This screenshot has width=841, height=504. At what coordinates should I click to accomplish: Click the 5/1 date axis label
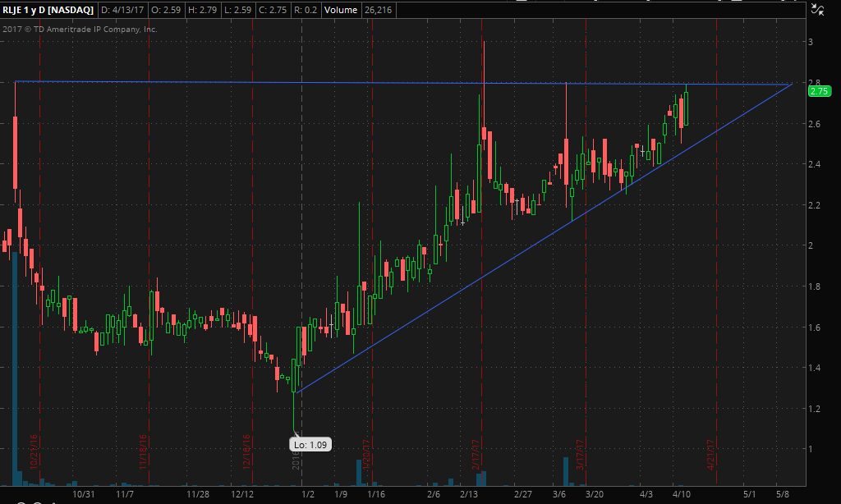click(749, 494)
